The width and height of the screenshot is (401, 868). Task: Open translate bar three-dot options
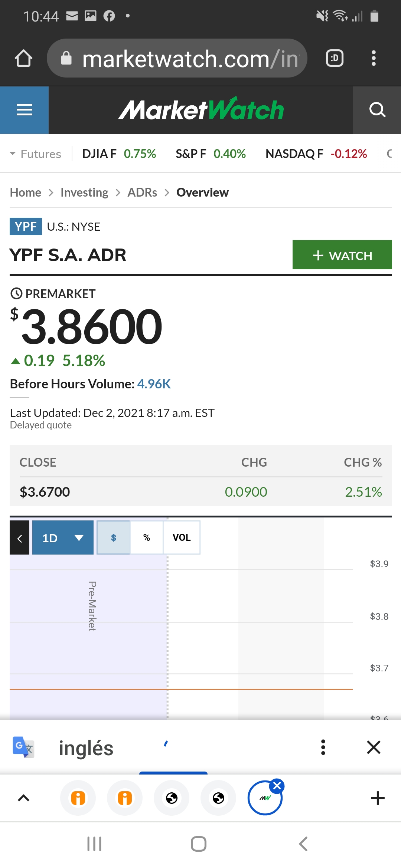[323, 747]
